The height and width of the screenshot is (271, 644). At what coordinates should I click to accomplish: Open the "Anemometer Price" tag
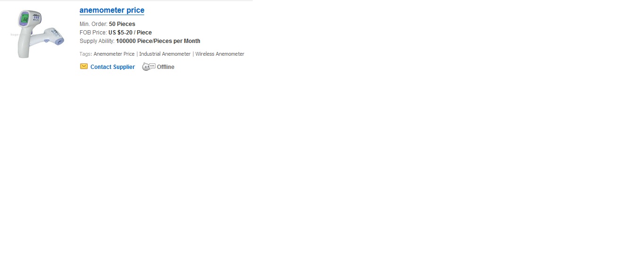coord(114,54)
